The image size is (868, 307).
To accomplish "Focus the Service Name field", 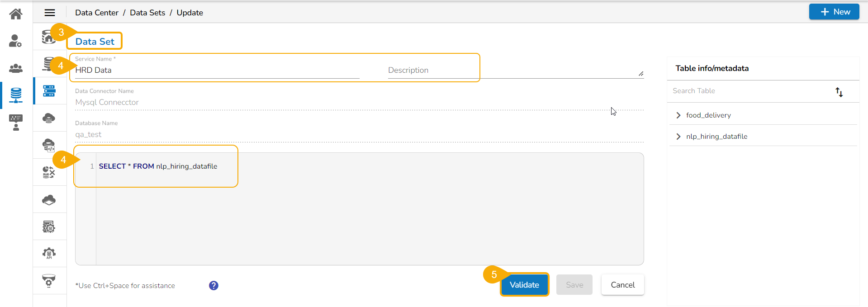I will pyautogui.click(x=217, y=70).
